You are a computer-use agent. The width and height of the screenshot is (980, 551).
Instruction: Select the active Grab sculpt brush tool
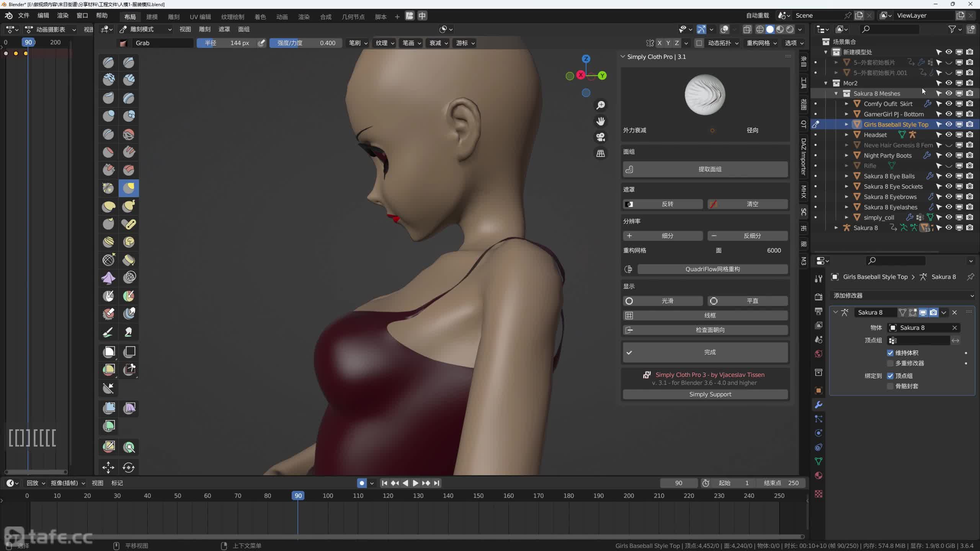coord(129,188)
